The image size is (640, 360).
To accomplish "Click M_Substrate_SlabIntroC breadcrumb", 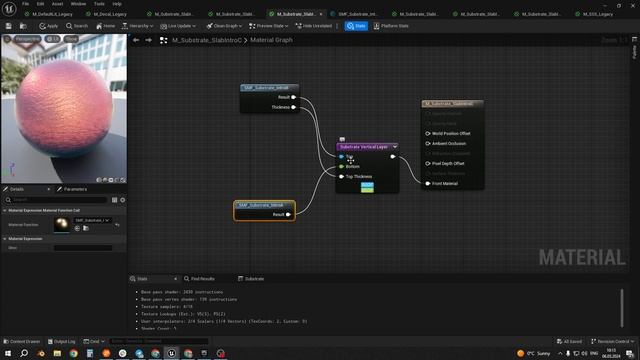I will click(x=207, y=40).
